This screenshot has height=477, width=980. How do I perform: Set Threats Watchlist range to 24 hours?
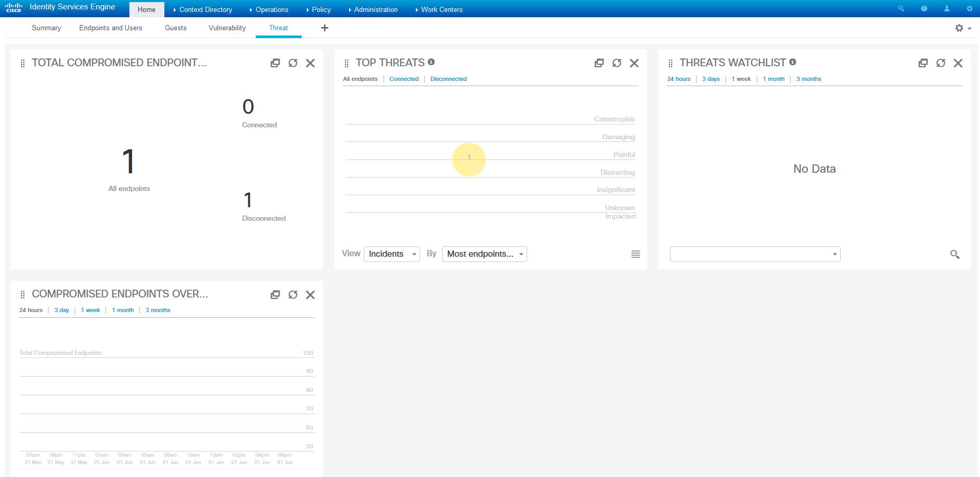tap(678, 79)
